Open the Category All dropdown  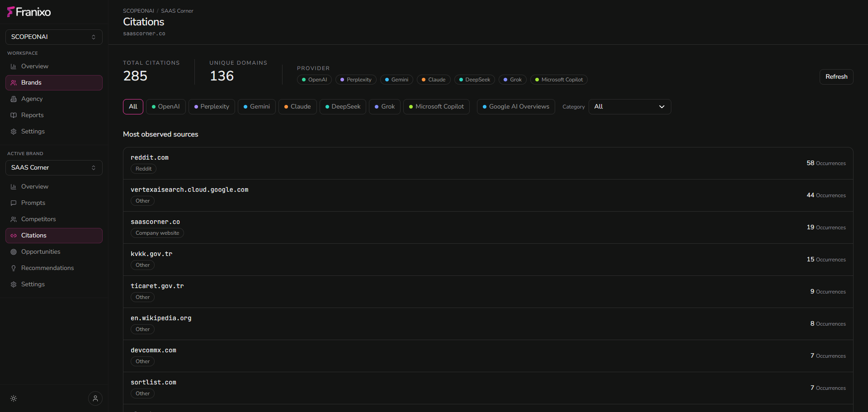click(x=630, y=107)
